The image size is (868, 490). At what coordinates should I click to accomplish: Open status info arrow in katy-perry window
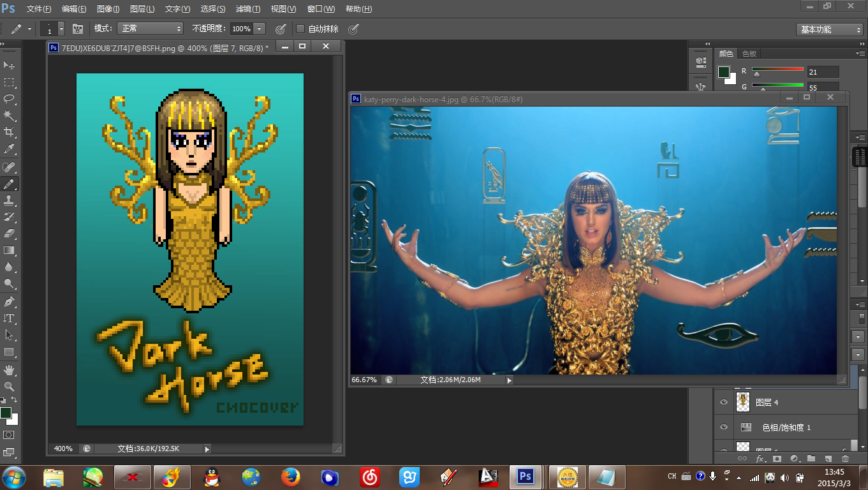click(509, 380)
